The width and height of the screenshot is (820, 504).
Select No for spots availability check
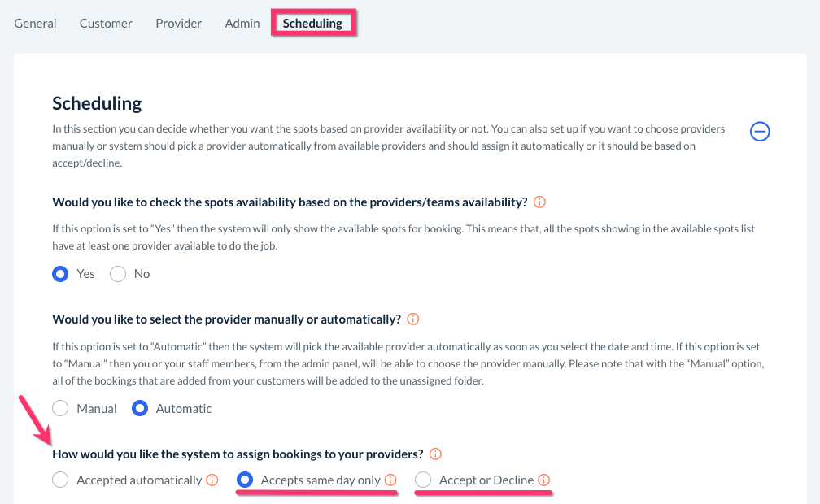(x=118, y=274)
